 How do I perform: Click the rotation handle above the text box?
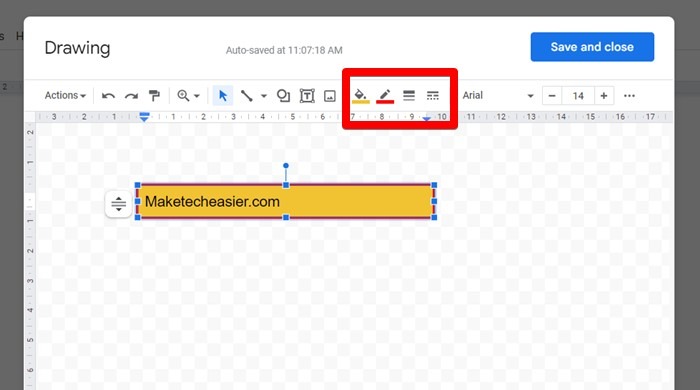coord(286,166)
